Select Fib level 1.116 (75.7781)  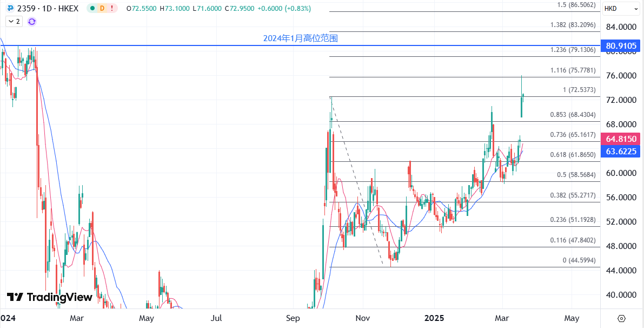tap(573, 71)
